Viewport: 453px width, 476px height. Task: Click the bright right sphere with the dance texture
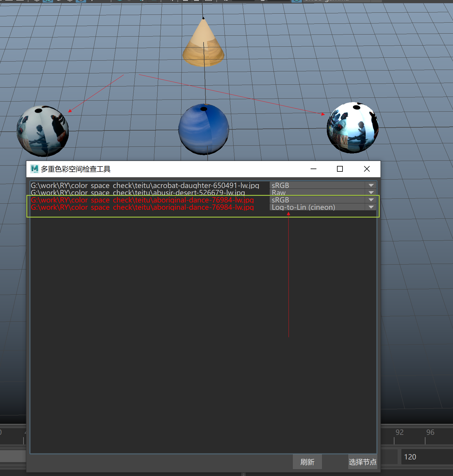tap(352, 128)
